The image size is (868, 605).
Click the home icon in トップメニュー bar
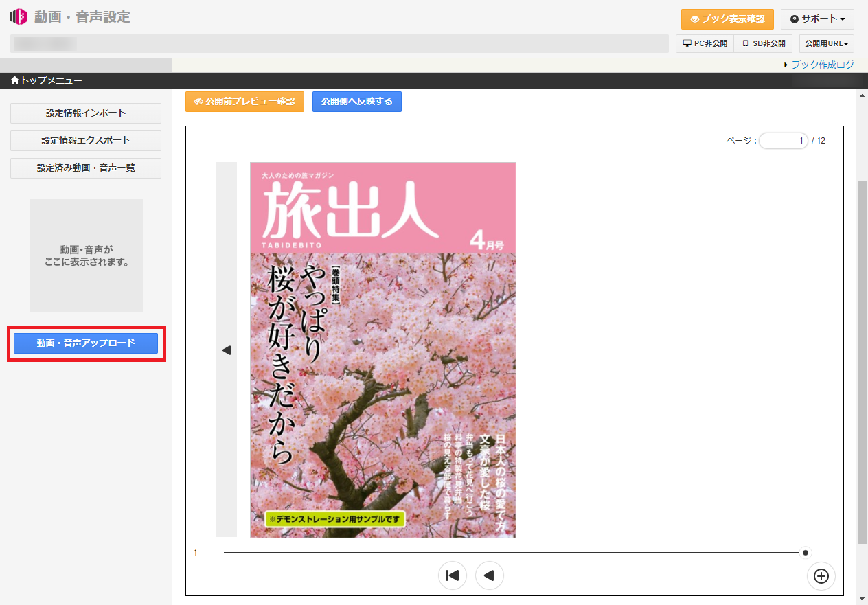coord(14,81)
